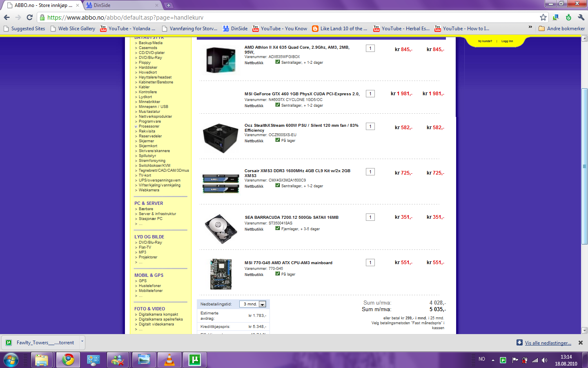Open the AMD Athlon II X4 635 product link
Viewport: 588px width, 368px height.
297,49
